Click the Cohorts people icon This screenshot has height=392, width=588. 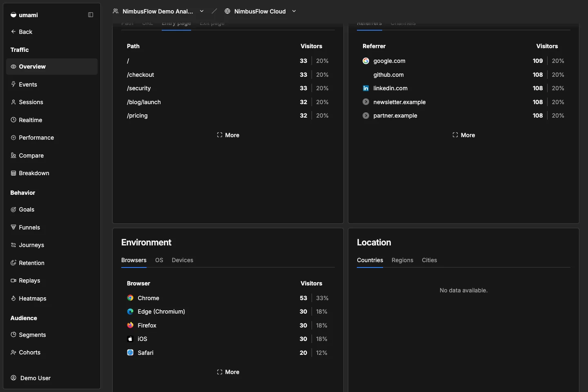coord(13,352)
